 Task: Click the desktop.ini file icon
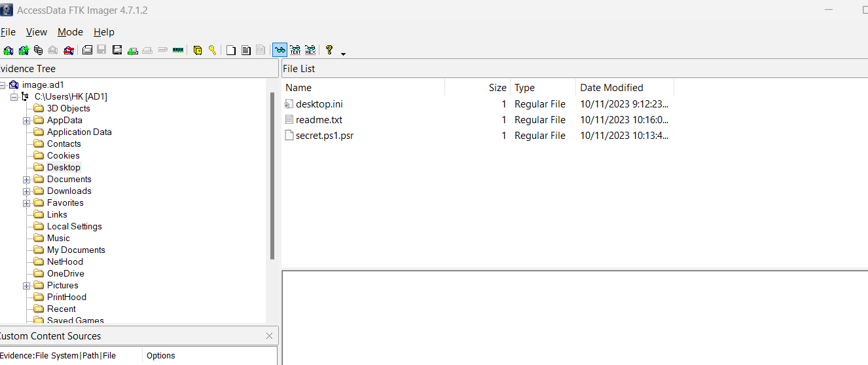[289, 104]
